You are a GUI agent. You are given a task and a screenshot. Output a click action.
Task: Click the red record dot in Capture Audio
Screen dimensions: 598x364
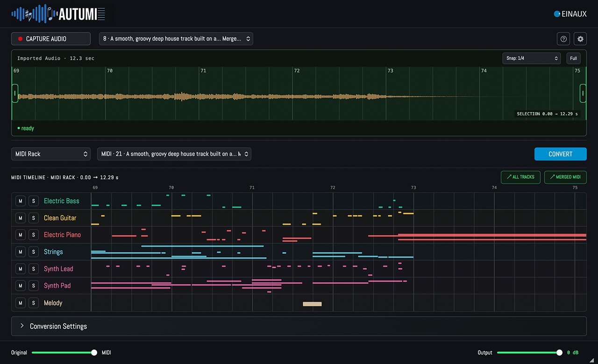20,39
